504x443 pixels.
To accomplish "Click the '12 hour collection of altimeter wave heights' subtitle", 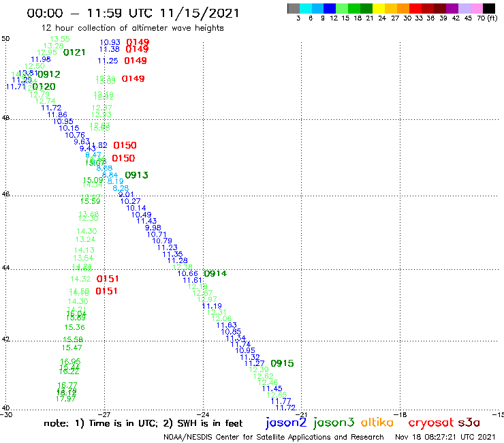I will [132, 28].
